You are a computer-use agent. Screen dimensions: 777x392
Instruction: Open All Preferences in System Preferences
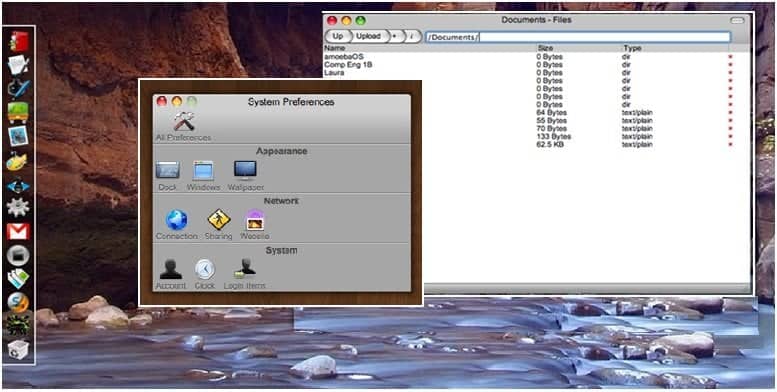click(183, 126)
